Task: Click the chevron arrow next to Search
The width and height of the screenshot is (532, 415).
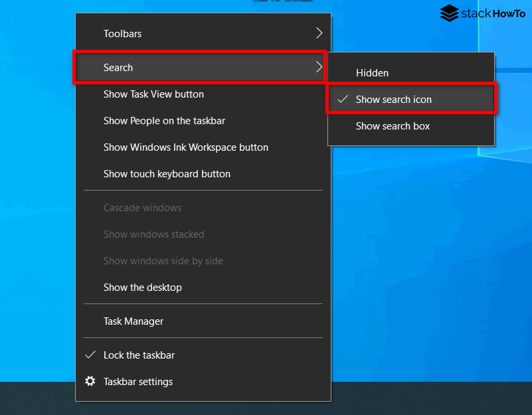Action: pos(318,67)
